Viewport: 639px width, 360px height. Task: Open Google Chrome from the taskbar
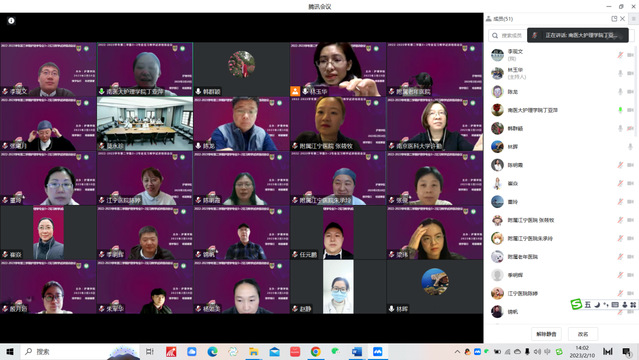315,351
